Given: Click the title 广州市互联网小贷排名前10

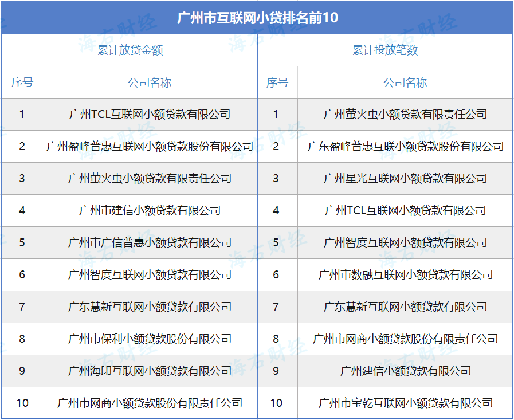Looking at the screenshot, I should (257, 18).
